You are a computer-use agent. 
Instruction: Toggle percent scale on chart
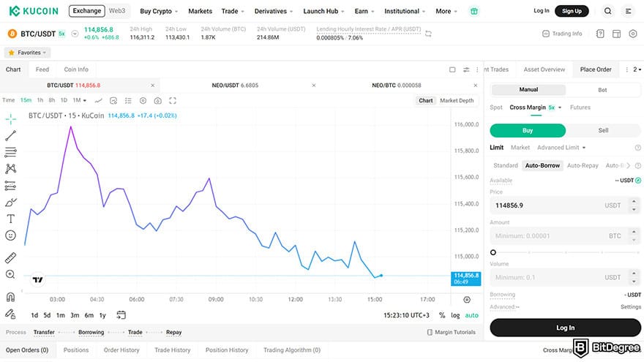click(442, 315)
